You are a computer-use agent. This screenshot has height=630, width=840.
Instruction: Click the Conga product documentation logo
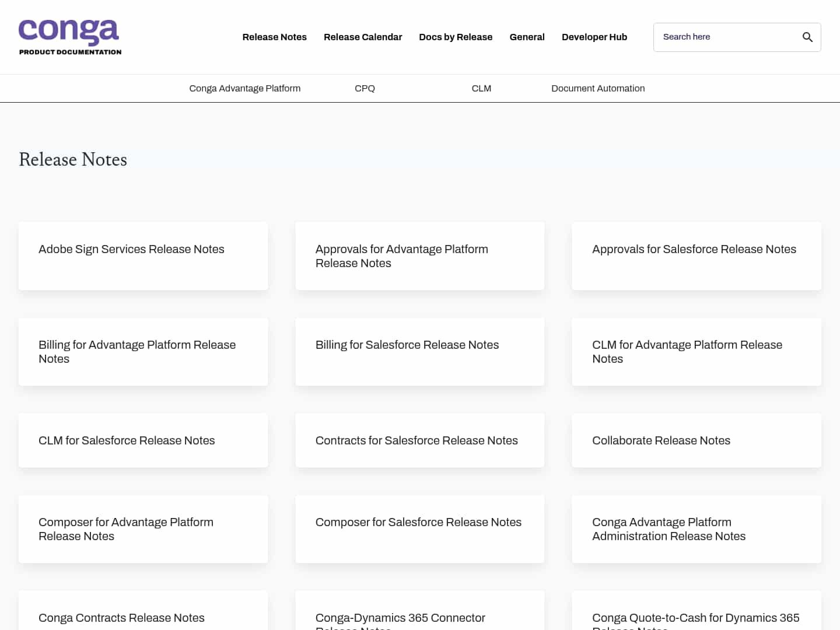click(x=69, y=36)
